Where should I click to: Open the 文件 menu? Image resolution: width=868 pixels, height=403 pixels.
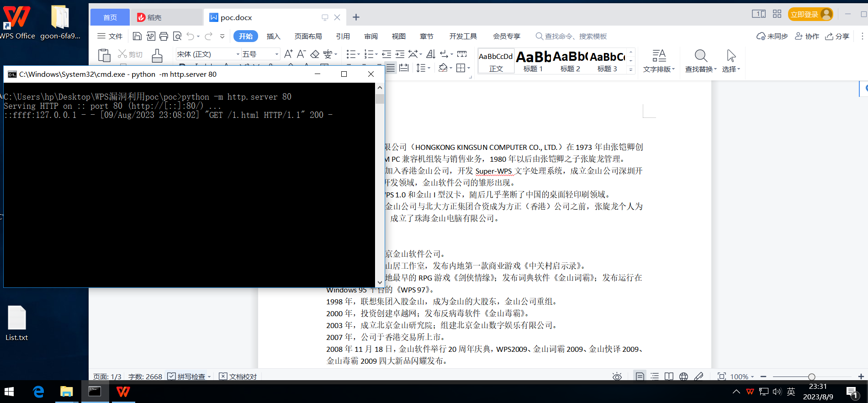tap(110, 36)
